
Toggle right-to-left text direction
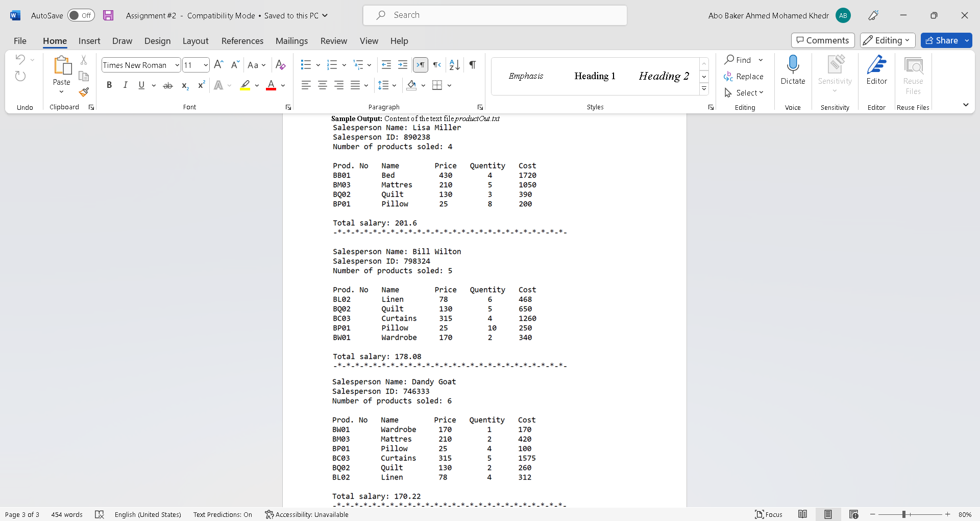pos(437,65)
